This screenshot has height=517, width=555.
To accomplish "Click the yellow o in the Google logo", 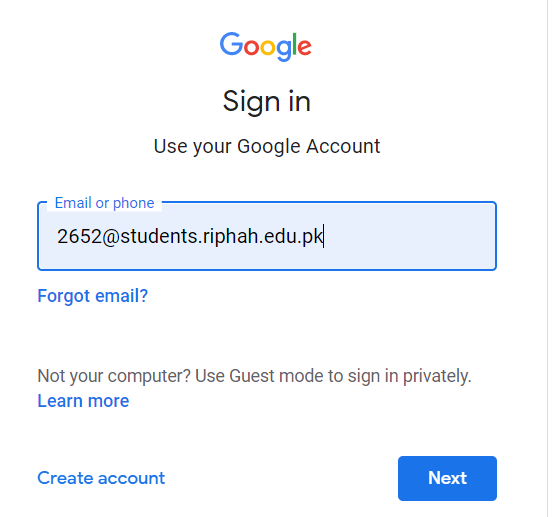I will [x=268, y=47].
